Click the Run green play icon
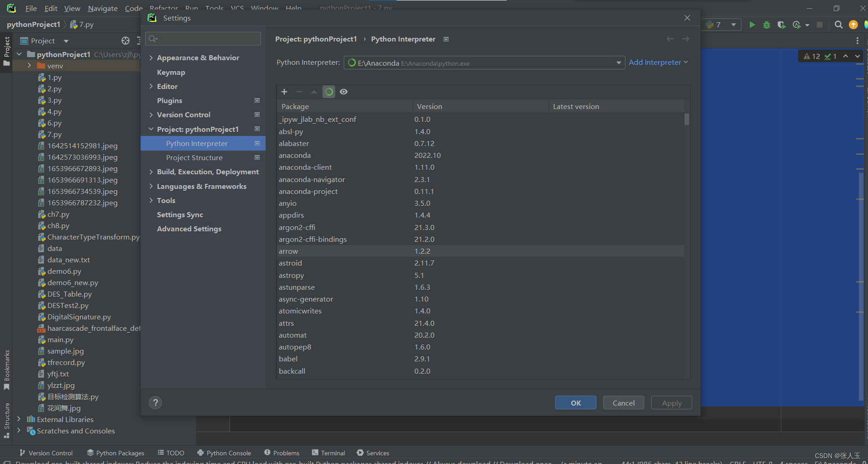The width and height of the screenshot is (868, 464). tap(752, 25)
